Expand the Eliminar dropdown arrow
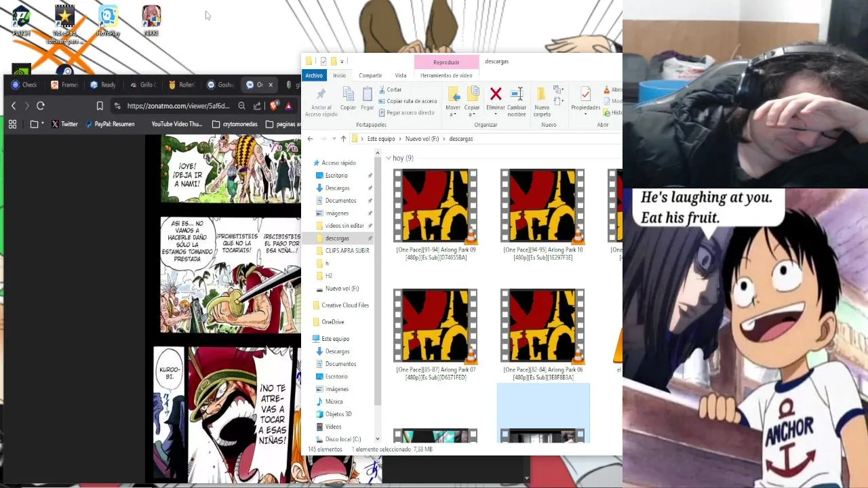Viewport: 868px width, 488px height. (496, 115)
